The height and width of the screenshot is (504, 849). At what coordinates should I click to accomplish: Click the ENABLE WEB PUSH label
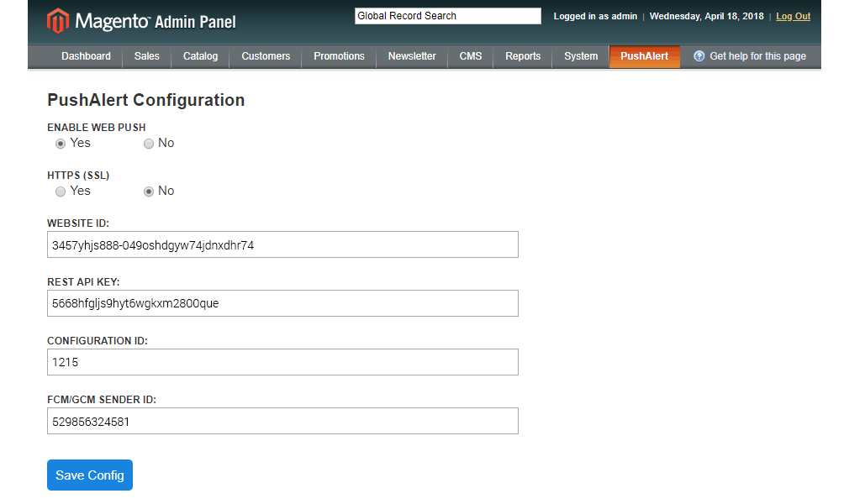97,128
